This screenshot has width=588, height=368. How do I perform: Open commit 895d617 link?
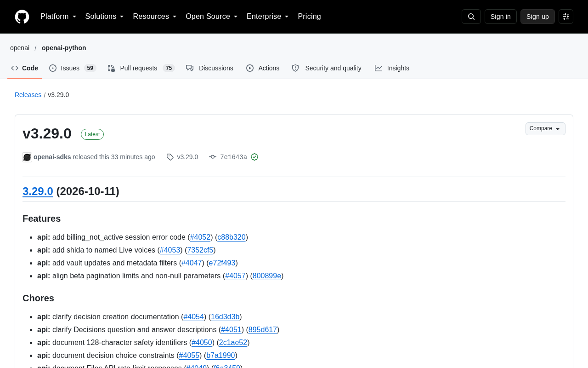coord(263,330)
